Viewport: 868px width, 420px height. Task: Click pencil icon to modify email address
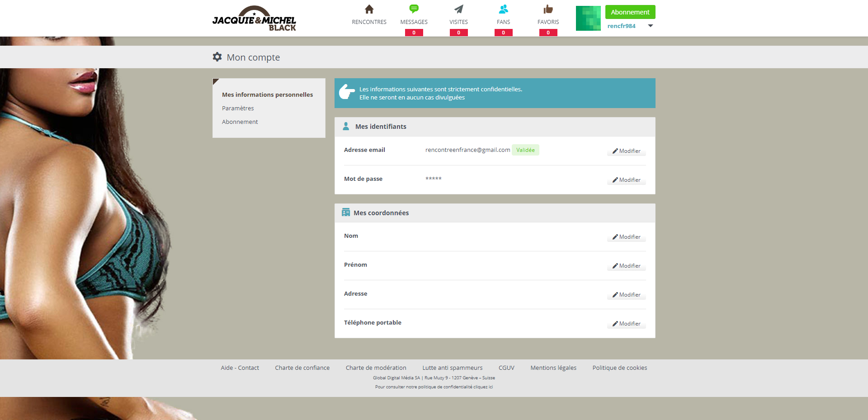[x=615, y=151]
